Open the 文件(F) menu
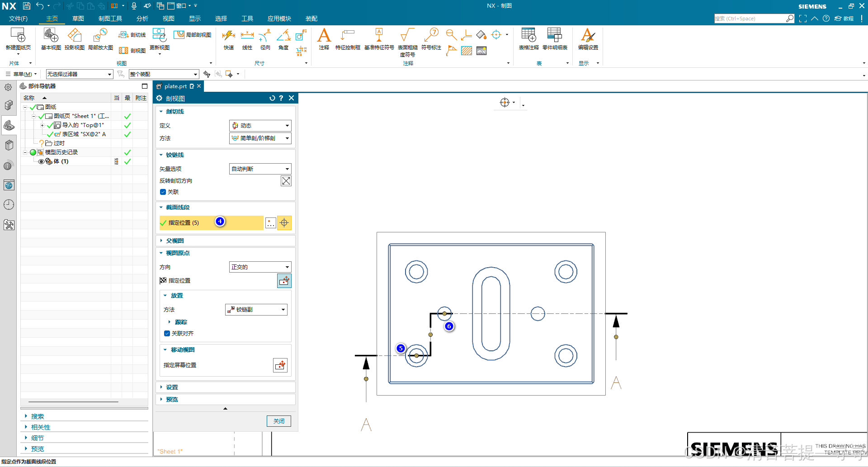The width and height of the screenshot is (868, 467). click(x=19, y=19)
